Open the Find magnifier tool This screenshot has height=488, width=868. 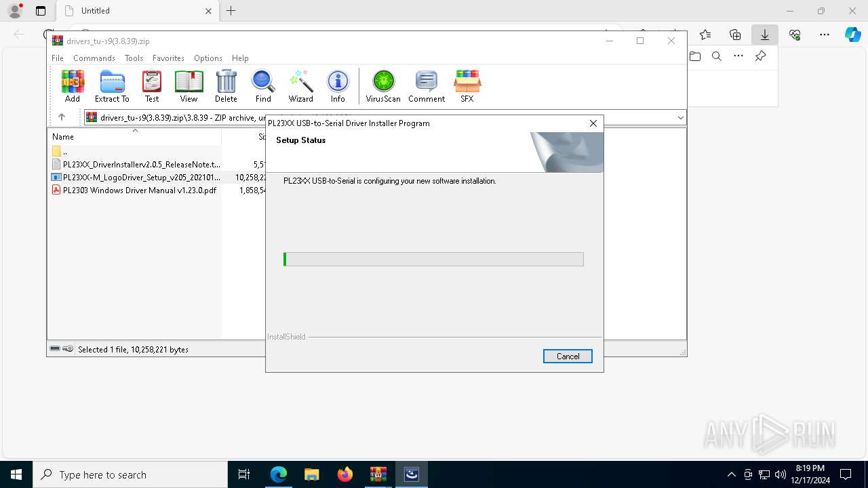click(x=263, y=86)
